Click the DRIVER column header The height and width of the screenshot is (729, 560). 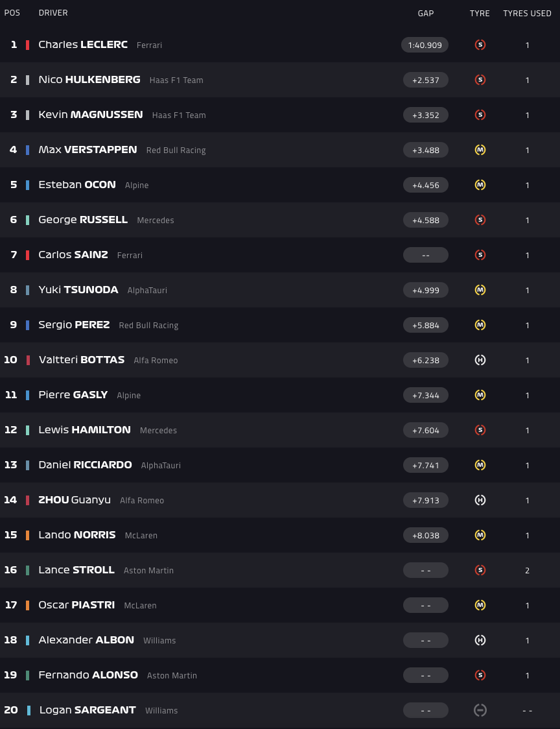[x=53, y=13]
